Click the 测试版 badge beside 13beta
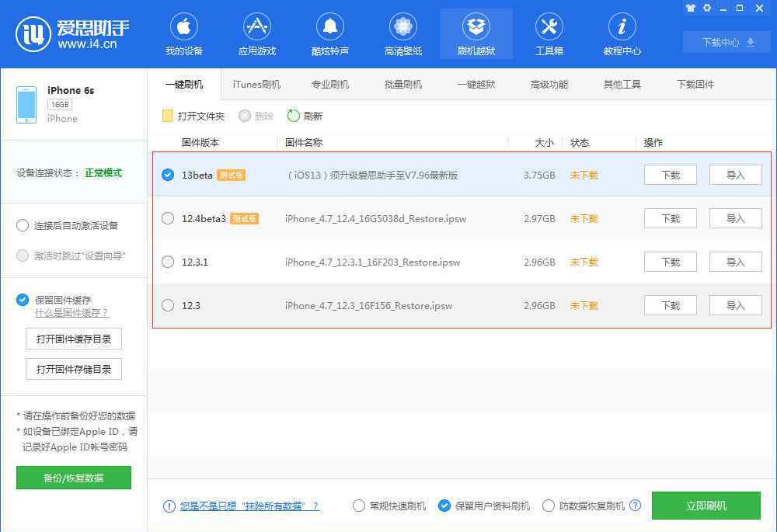Image resolution: width=777 pixels, height=532 pixels. click(x=231, y=175)
